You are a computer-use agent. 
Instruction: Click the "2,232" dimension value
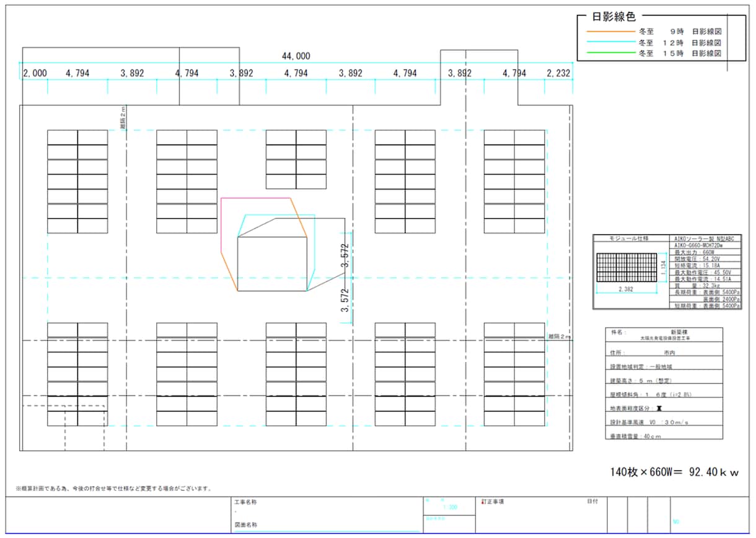[558, 73]
